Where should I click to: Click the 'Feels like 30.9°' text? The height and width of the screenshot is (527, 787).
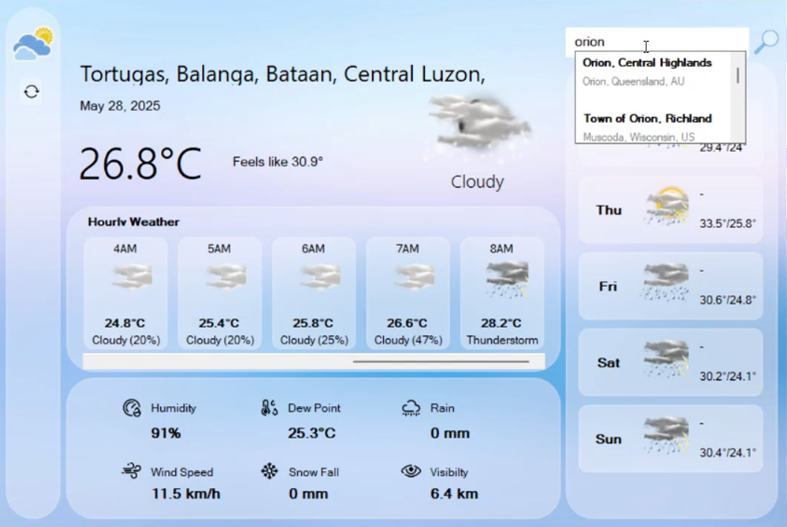278,162
